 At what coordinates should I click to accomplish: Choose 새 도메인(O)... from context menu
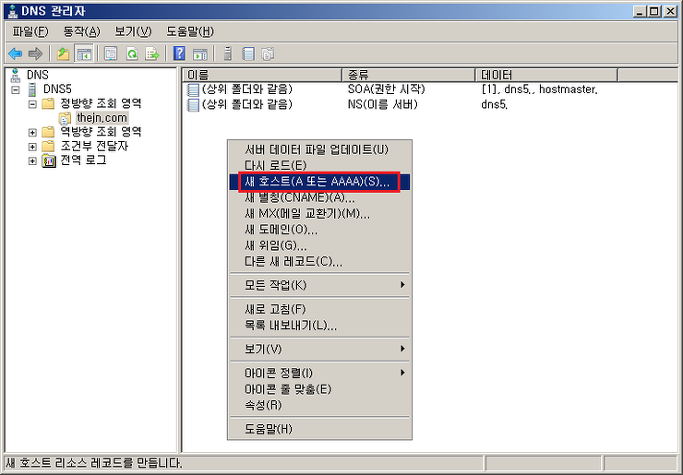coord(319,230)
